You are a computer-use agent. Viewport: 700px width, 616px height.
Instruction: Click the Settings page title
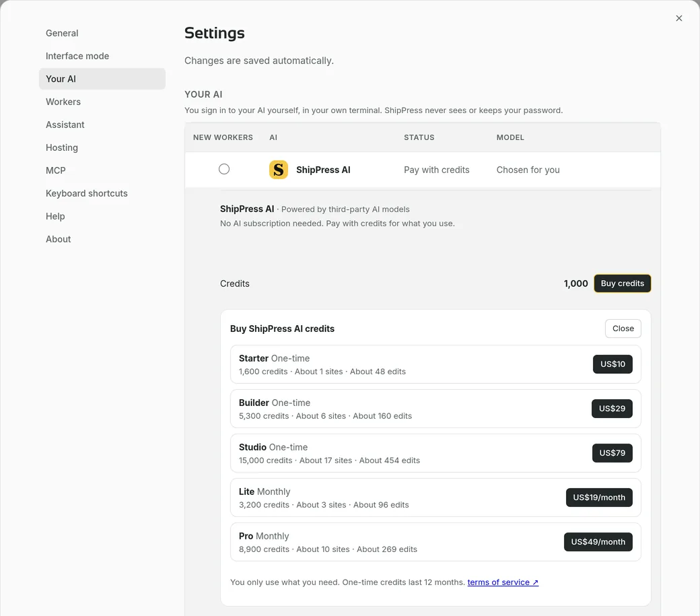[x=214, y=33]
